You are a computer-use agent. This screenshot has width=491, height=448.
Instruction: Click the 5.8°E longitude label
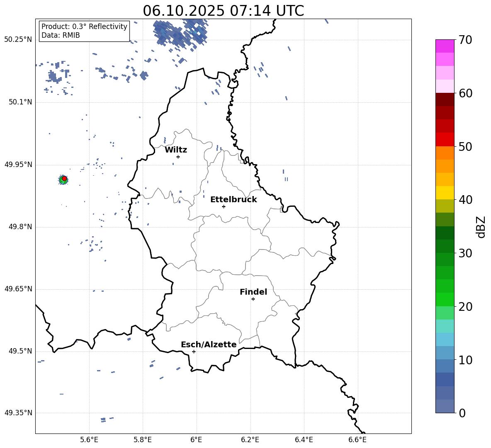tap(143, 440)
